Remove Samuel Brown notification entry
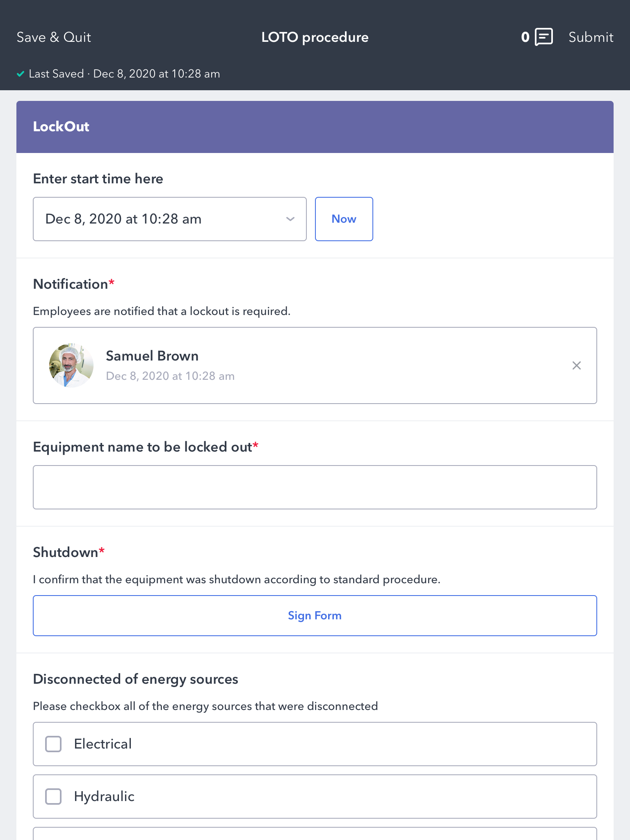 [576, 365]
